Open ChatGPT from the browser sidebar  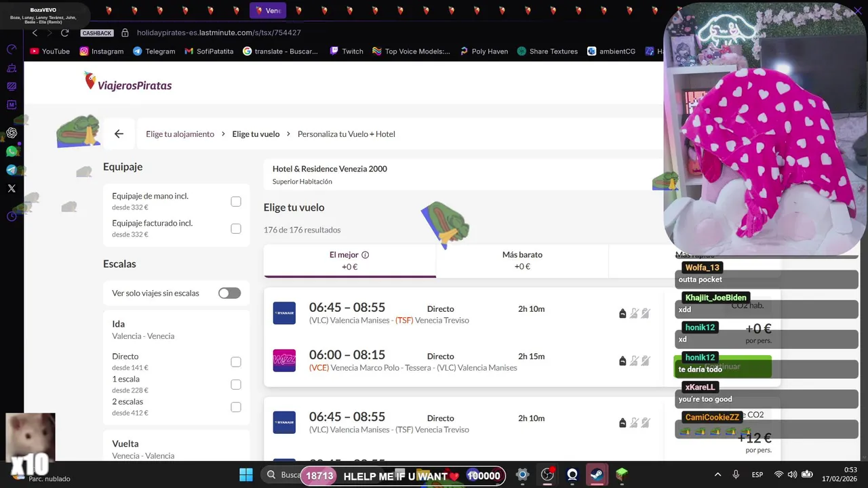[12, 133]
